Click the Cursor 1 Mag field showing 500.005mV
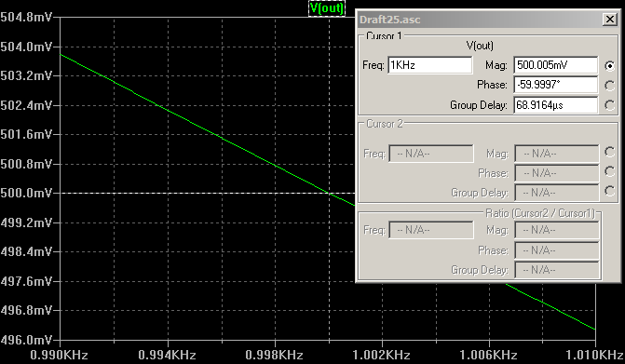 (x=556, y=65)
